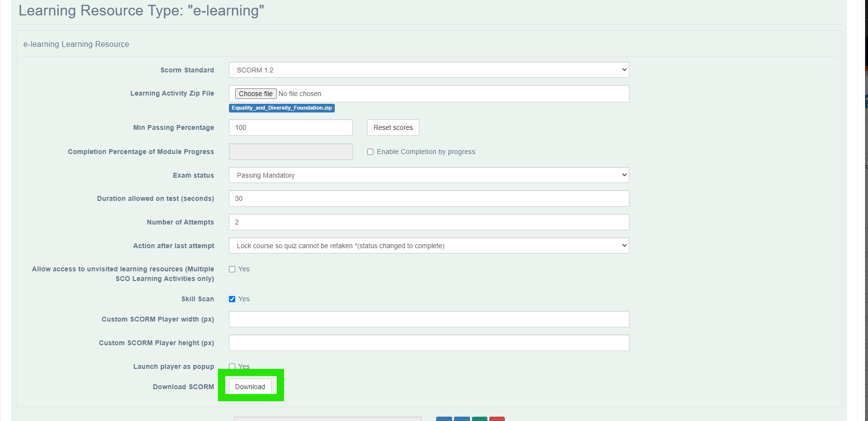The width and height of the screenshot is (868, 421).
Task: Click the 'Min Passing Percentage' label
Action: [x=174, y=127]
